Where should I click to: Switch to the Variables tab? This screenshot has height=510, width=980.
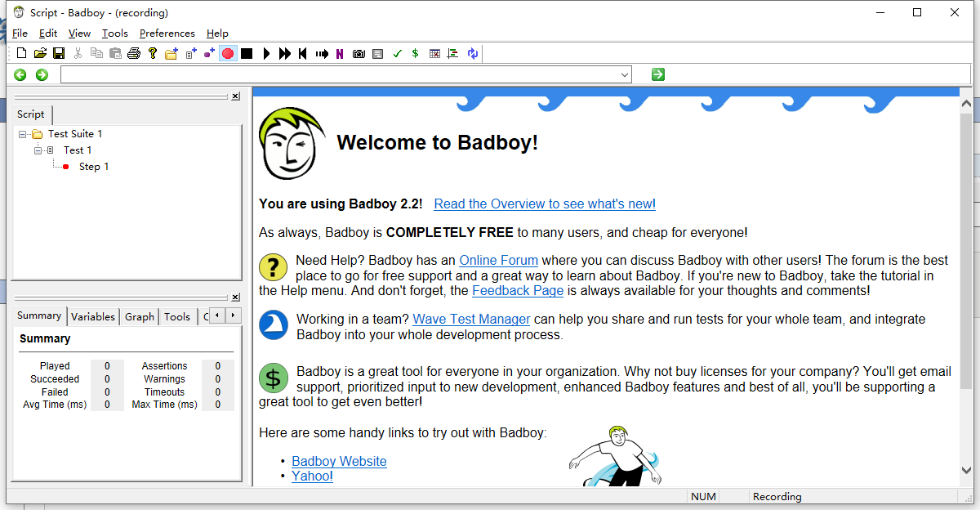(93, 317)
